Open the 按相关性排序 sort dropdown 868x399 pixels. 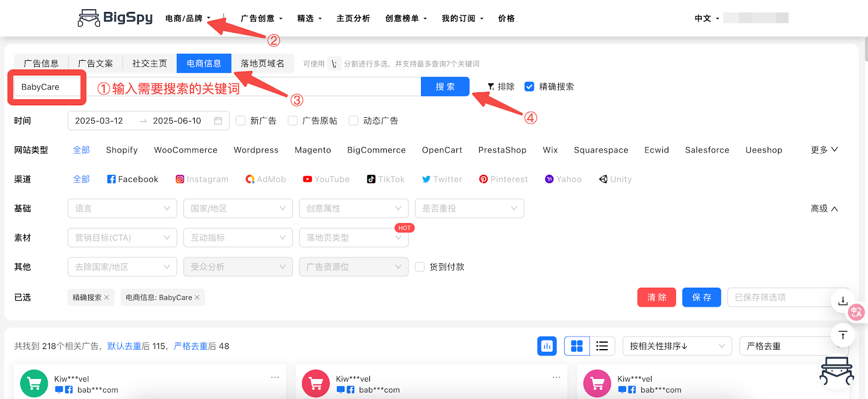point(677,346)
